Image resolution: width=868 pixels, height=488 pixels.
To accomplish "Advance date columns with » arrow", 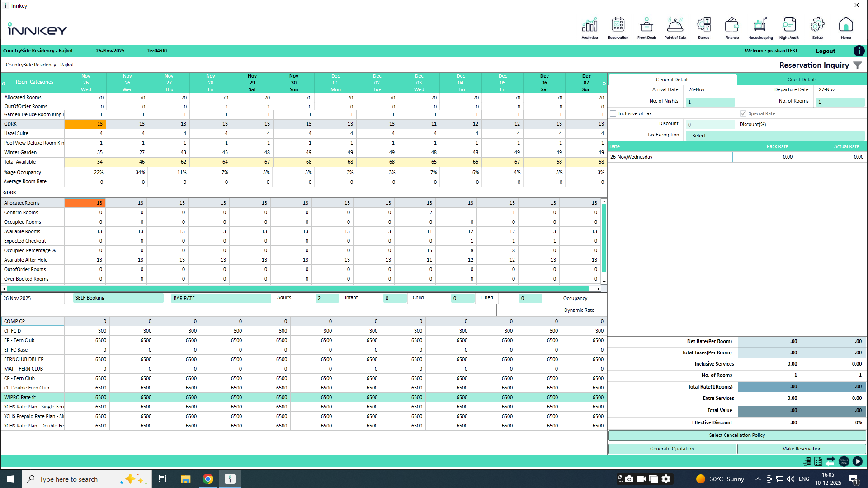I will pyautogui.click(x=604, y=84).
